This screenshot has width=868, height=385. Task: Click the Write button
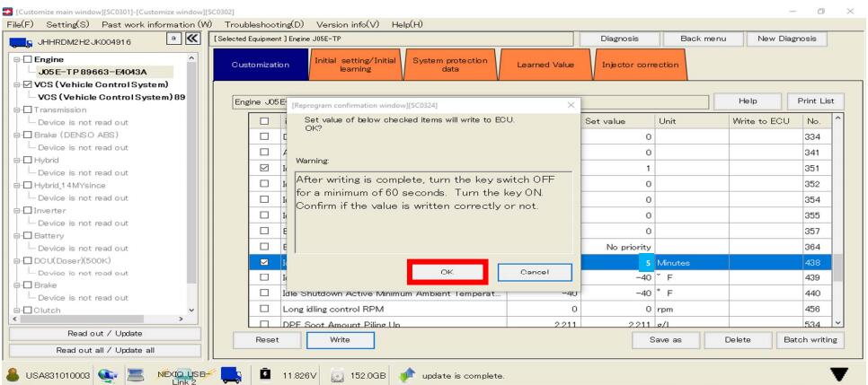pyautogui.click(x=340, y=340)
